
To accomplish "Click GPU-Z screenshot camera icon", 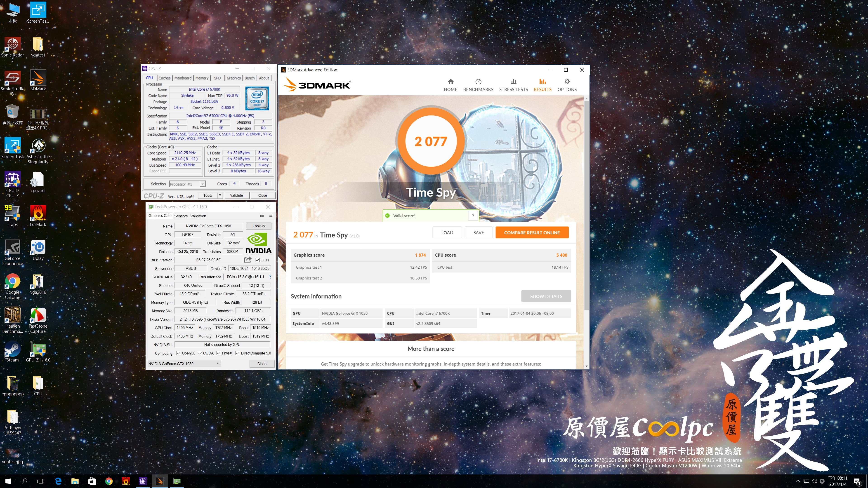I will (262, 216).
